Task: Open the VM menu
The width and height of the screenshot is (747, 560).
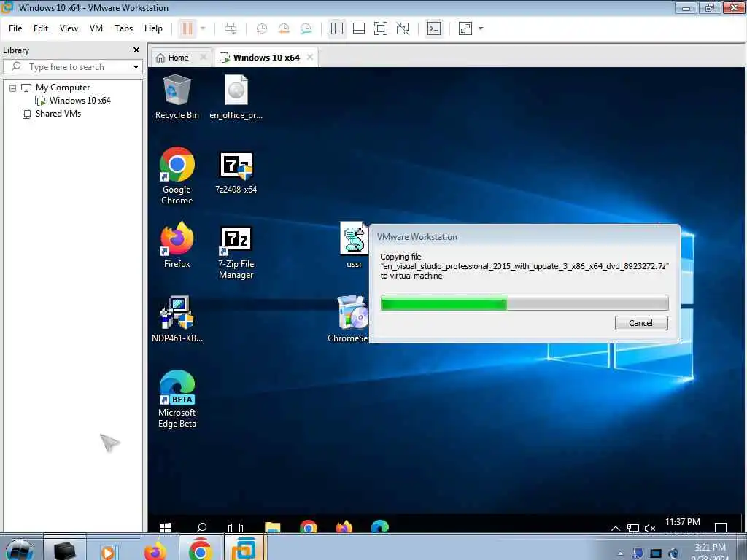Action: (96, 28)
